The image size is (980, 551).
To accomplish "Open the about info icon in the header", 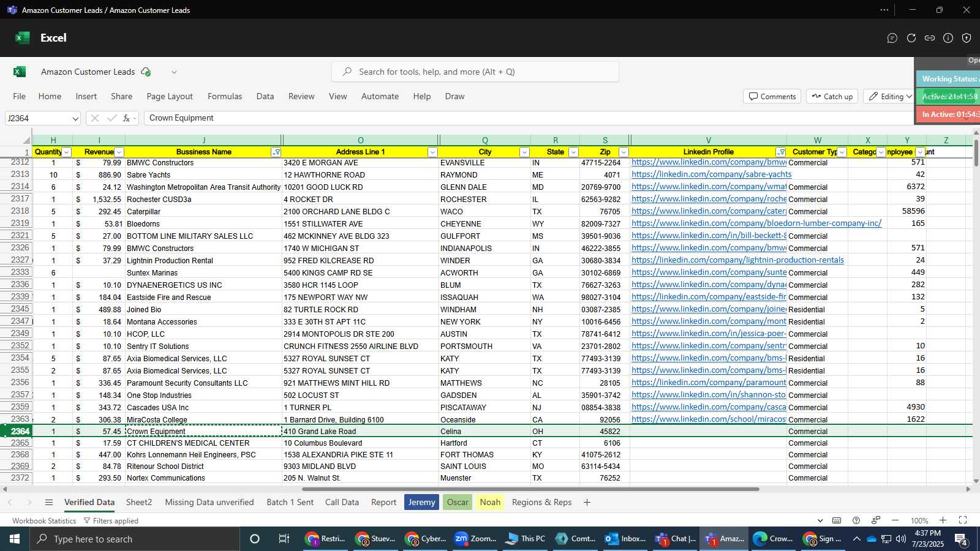I will tap(948, 38).
